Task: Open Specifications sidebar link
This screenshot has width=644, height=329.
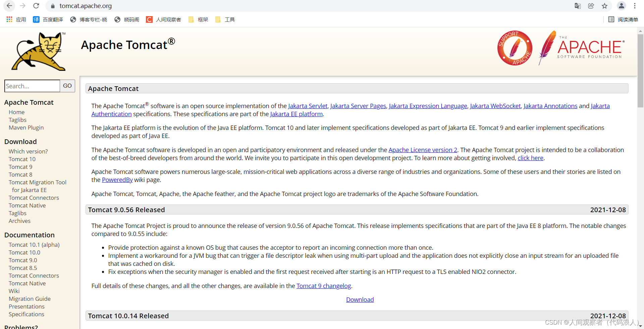Action: (26, 314)
